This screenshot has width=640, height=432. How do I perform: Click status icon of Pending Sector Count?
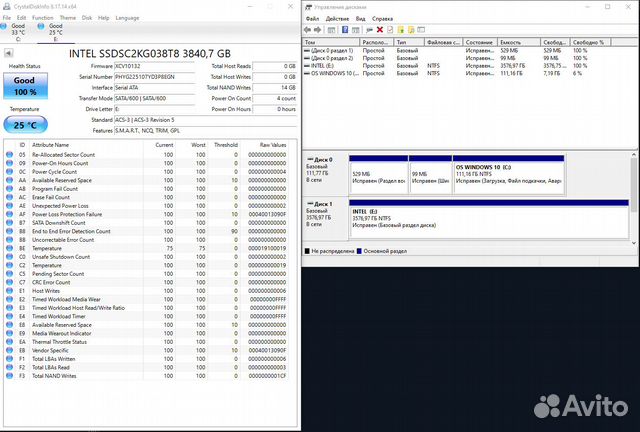click(x=9, y=274)
